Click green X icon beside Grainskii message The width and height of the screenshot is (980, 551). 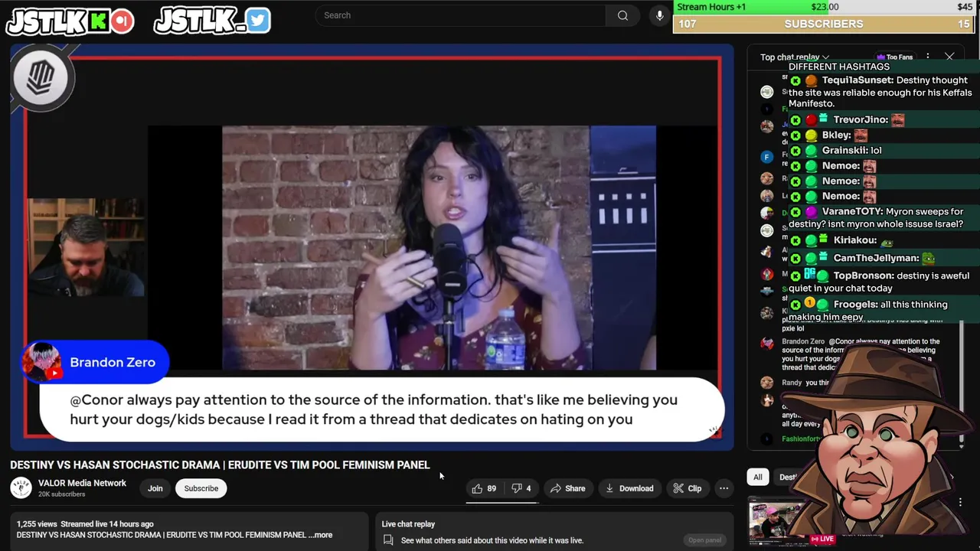pyautogui.click(x=795, y=151)
